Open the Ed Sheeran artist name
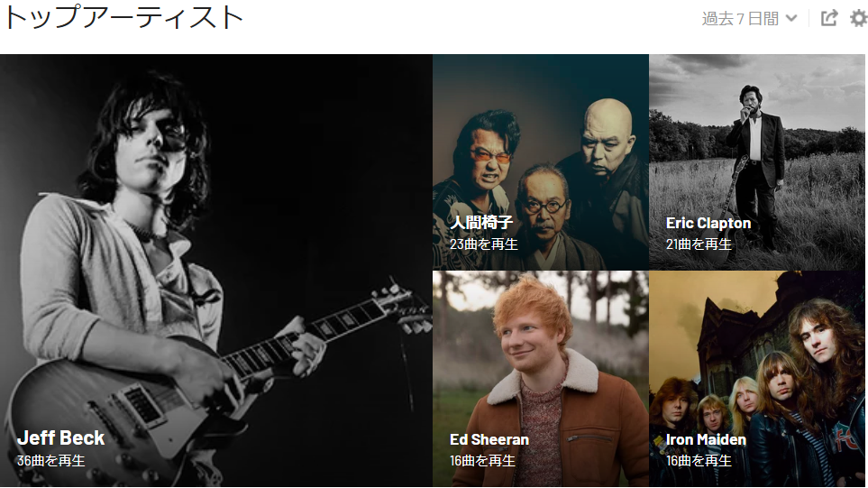The image size is (868, 488). (x=489, y=440)
